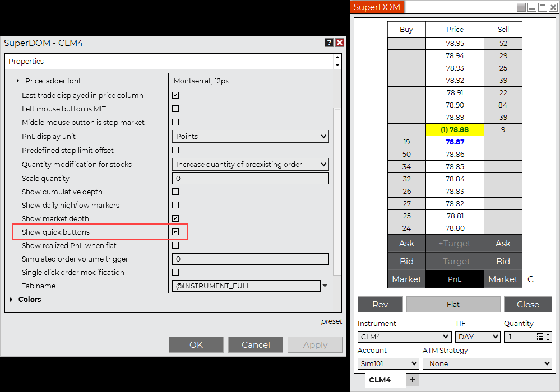Toggle Last trade displayed in price column
The height and width of the screenshot is (392, 560).
(x=175, y=95)
